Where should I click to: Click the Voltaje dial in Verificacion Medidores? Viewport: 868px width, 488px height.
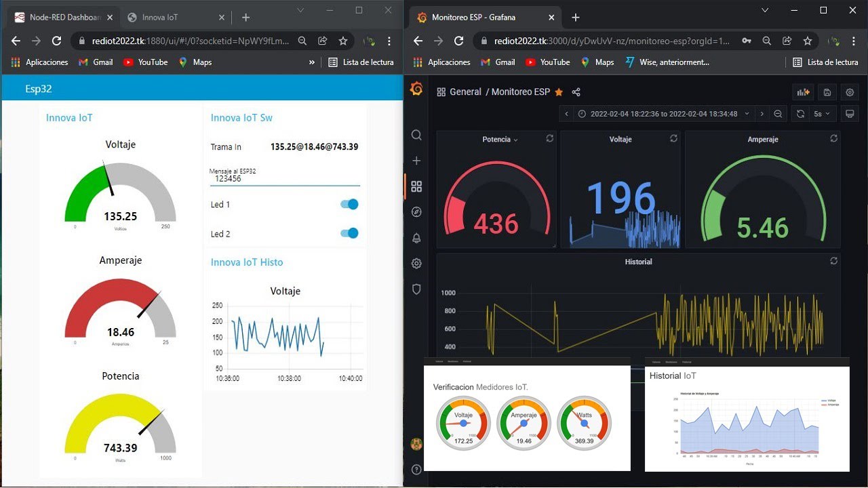coord(464,423)
